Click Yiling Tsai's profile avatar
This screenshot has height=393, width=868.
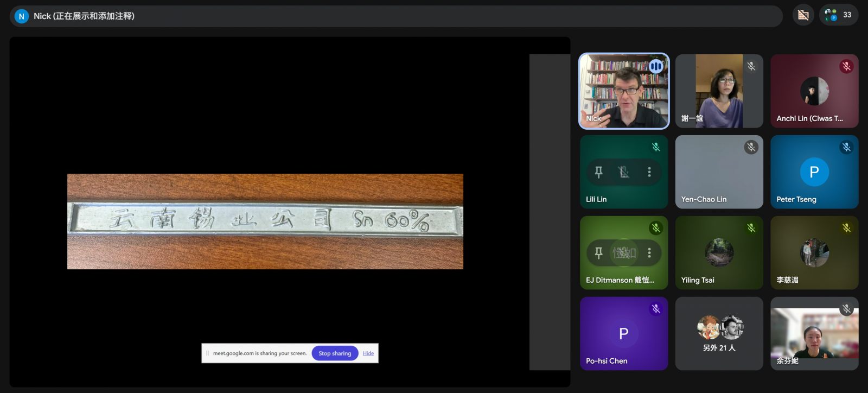tap(719, 252)
